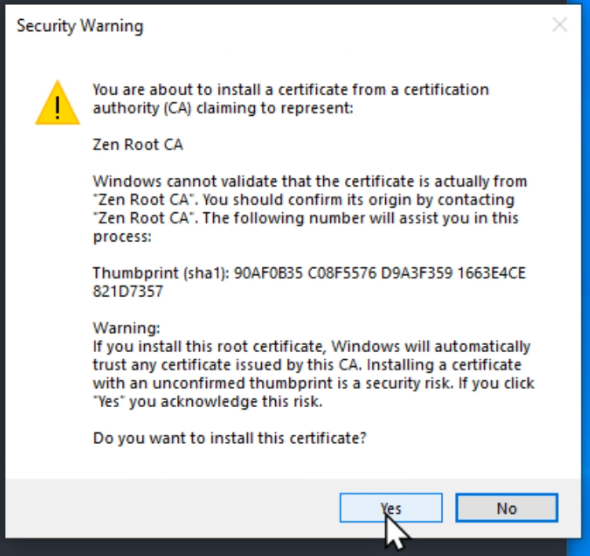Click the Warning: heading text

pyautogui.click(x=126, y=328)
